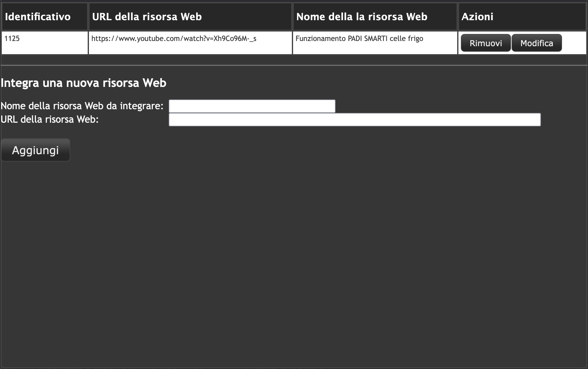This screenshot has width=588, height=369.
Task: Remove web resource 1125 with Rimuovi
Action: pos(486,43)
